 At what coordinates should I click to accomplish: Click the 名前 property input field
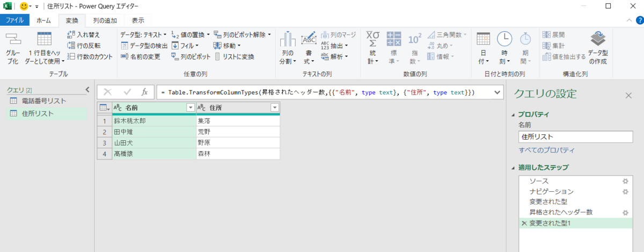click(576, 136)
